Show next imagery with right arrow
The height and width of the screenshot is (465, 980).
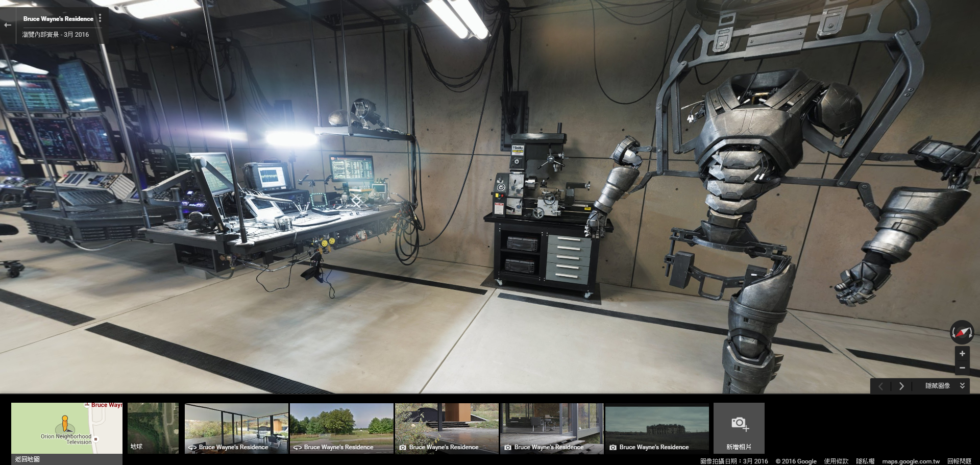tap(901, 386)
